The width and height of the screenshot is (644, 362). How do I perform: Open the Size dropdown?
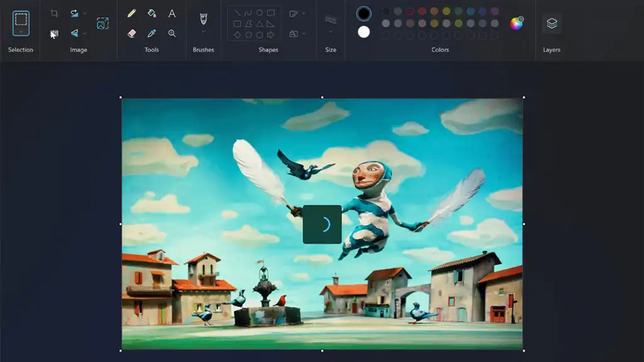331,32
